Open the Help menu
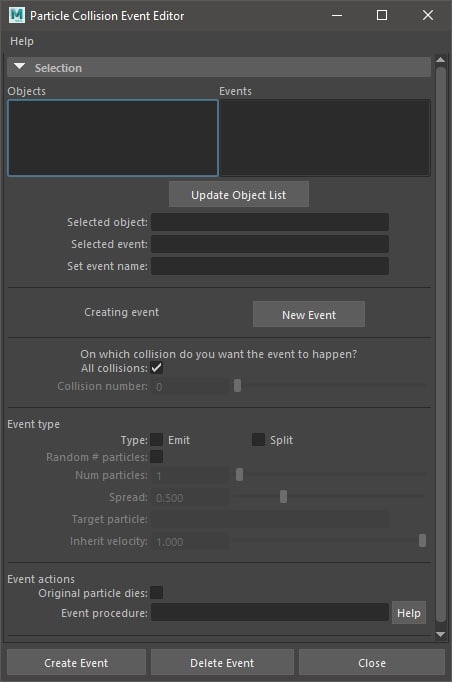This screenshot has width=452, height=682. tap(22, 41)
